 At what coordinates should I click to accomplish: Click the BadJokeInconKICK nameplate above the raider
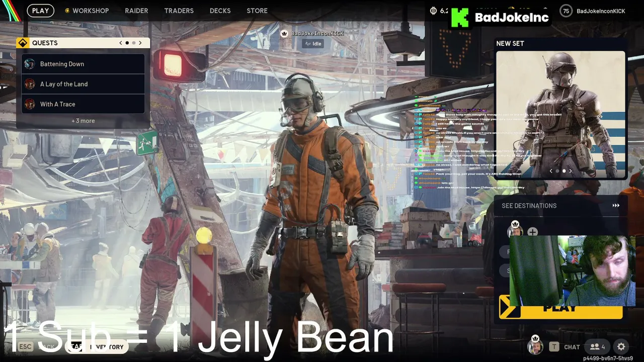point(317,34)
